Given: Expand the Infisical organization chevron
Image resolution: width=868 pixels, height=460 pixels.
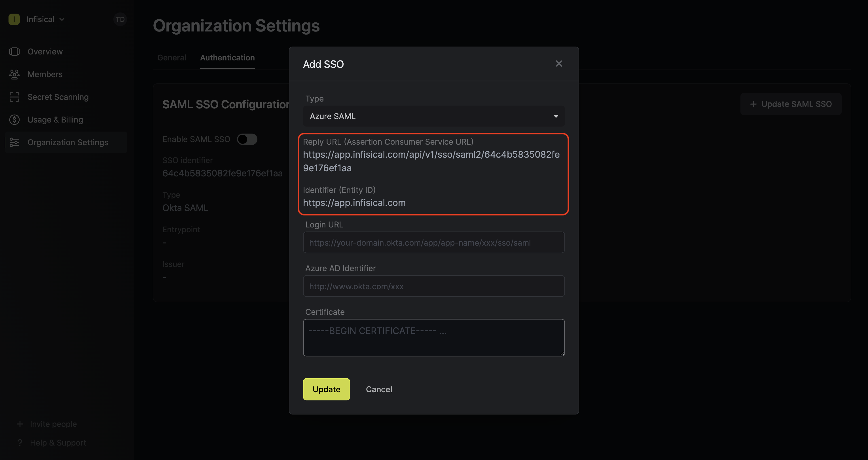Looking at the screenshot, I should click(62, 19).
